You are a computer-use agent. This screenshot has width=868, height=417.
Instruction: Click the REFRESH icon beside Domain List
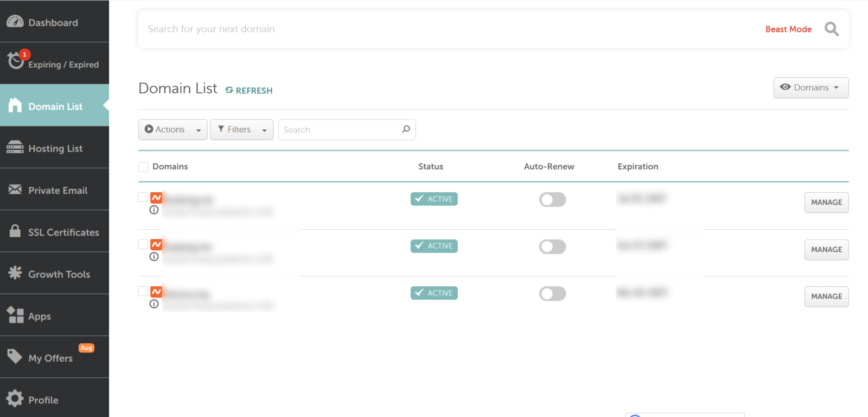point(229,90)
